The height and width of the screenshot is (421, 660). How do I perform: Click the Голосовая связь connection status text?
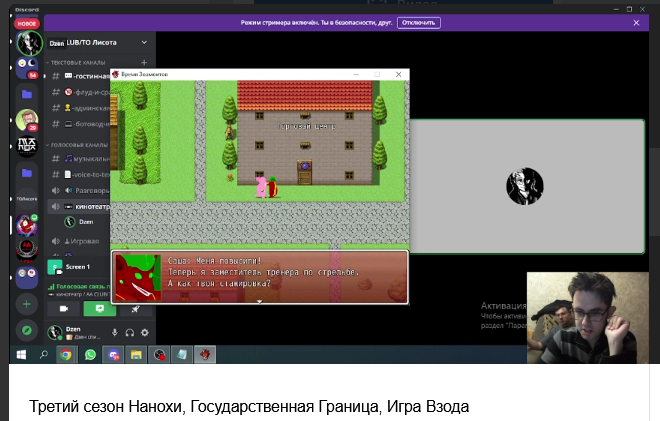[82, 286]
